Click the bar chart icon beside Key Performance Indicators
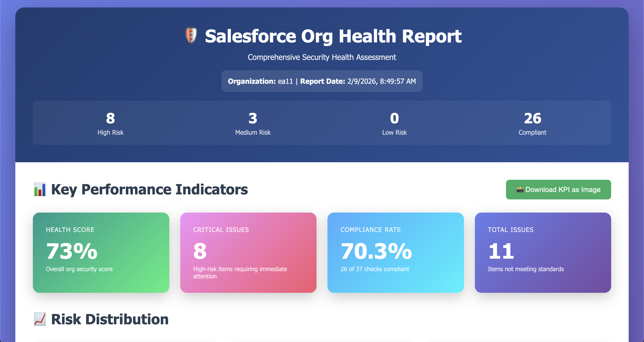 [40, 189]
